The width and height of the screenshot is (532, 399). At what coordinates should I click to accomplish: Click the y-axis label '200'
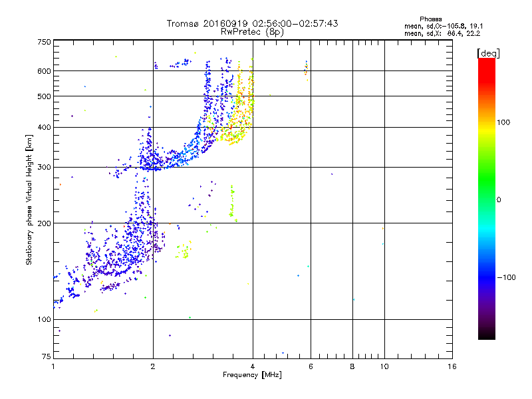(x=44, y=223)
